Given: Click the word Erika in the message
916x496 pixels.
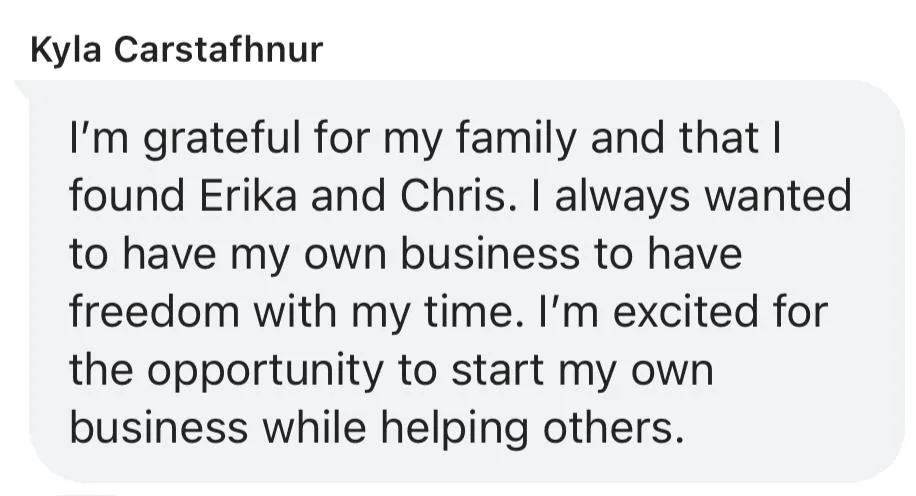Looking at the screenshot, I should coord(248,196).
